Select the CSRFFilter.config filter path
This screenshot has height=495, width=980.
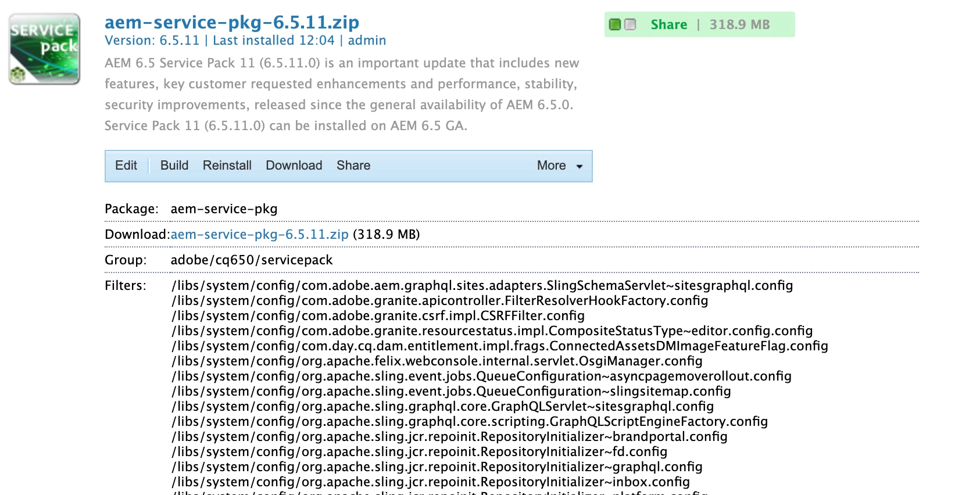[x=378, y=315]
